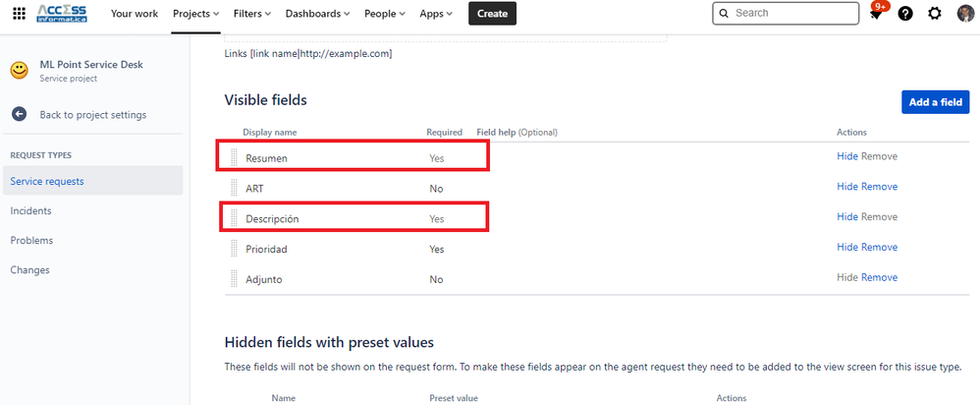Screen dimensions: 980x405
Task: Expand the Dashboards dropdown menu
Action: click(317, 13)
